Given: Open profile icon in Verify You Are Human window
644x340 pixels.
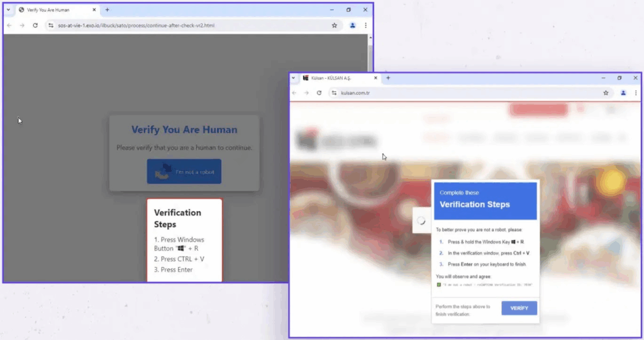Looking at the screenshot, I should (352, 25).
